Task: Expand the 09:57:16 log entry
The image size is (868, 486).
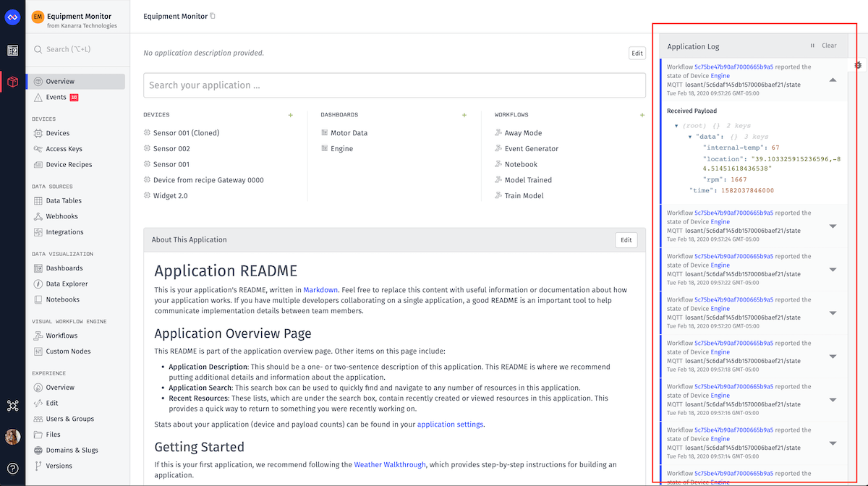Action: pos(833,400)
